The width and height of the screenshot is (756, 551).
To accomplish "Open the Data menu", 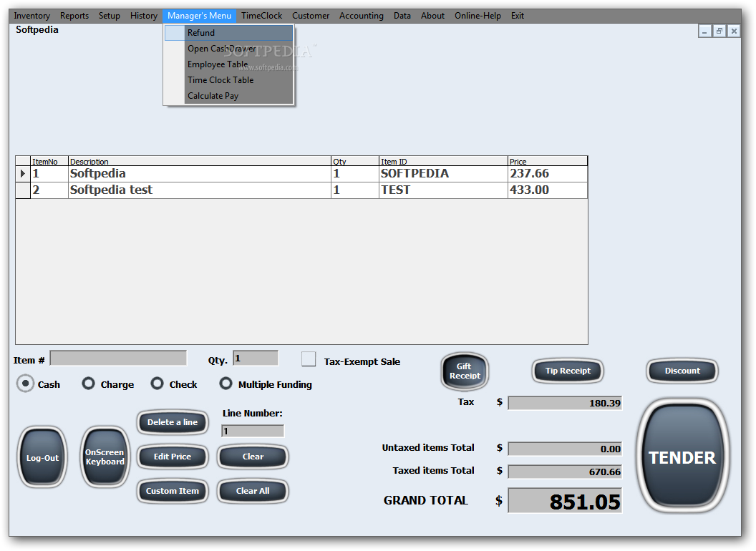I will (x=402, y=16).
